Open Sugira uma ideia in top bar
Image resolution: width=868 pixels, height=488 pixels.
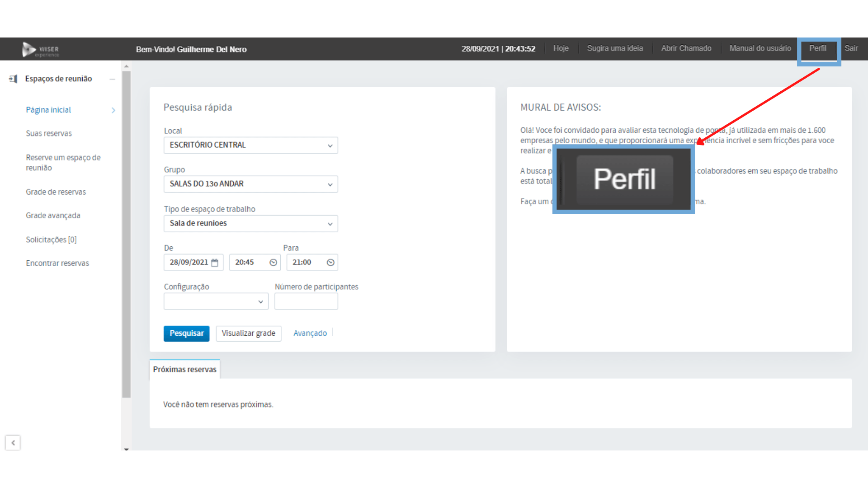coord(615,48)
